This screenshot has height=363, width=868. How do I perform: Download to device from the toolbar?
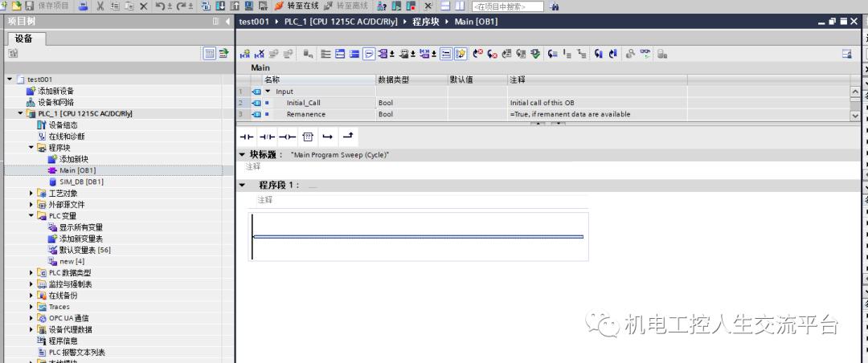tap(220, 6)
